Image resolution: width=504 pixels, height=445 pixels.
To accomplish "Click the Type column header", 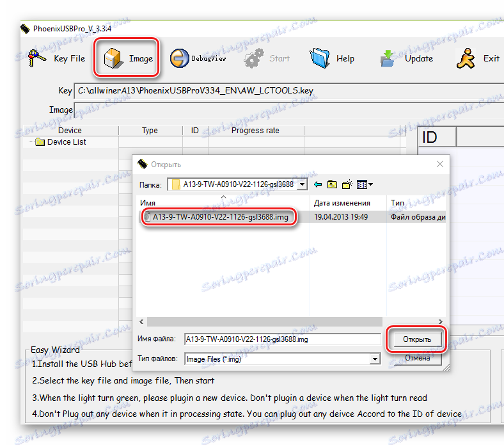I will (x=150, y=131).
